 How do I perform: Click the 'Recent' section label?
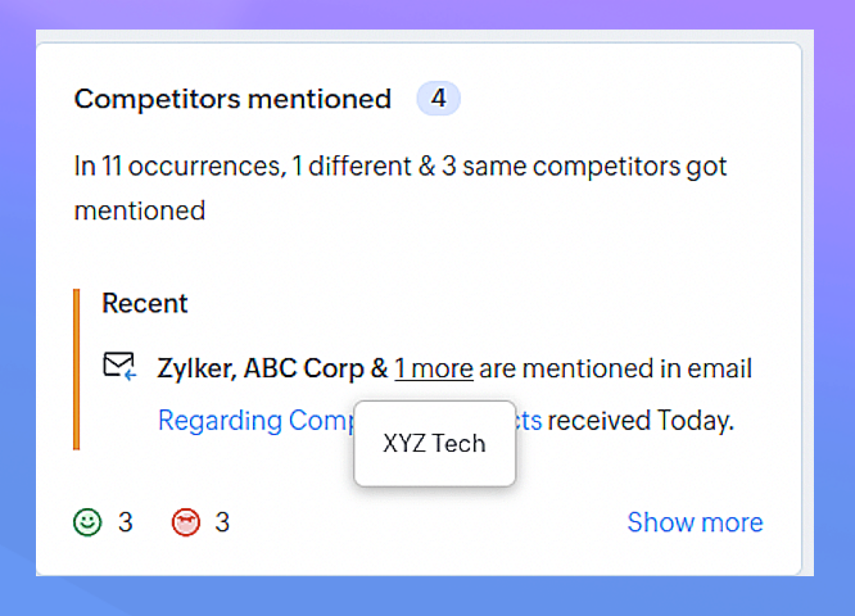144,303
